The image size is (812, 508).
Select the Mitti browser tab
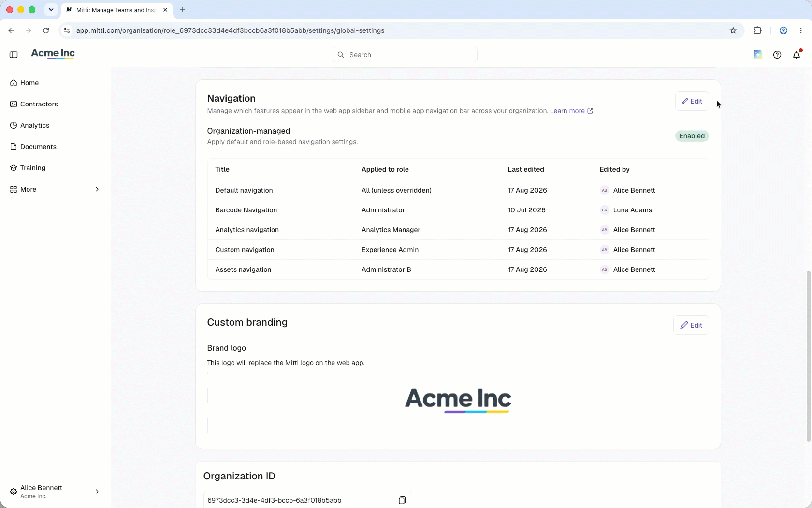click(116, 10)
